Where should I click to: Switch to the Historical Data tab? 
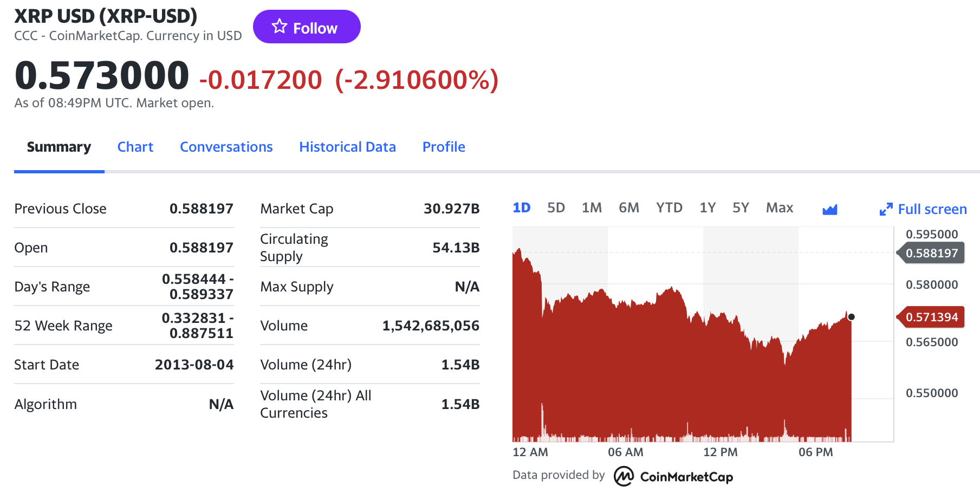coord(347,147)
